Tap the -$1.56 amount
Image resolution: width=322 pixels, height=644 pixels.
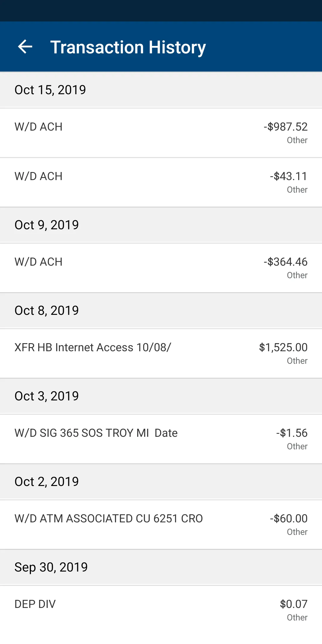[x=292, y=433]
